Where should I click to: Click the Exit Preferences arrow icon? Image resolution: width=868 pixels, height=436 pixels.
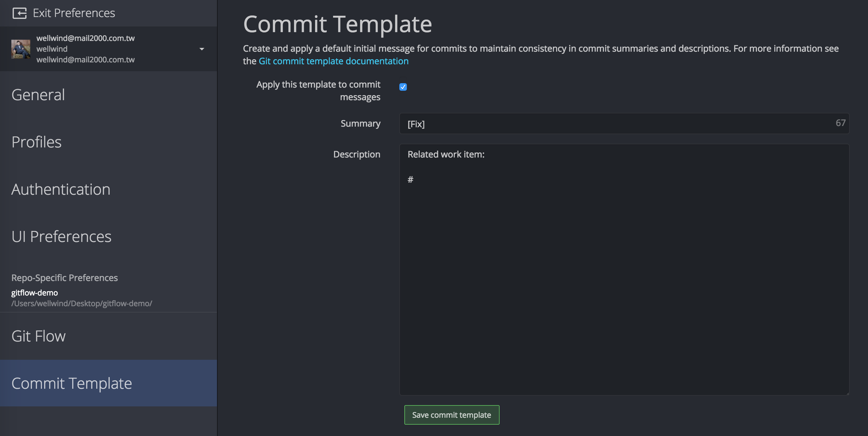(x=19, y=13)
